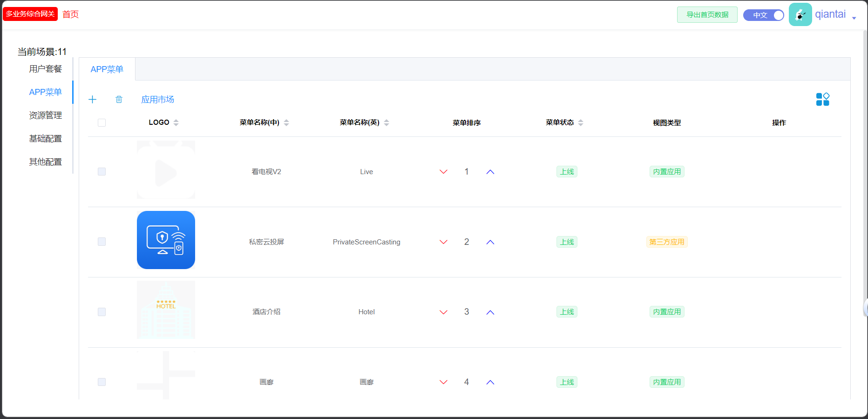The width and height of the screenshot is (868, 419).
Task: Click the 导出首页数据 button
Action: pos(707,15)
